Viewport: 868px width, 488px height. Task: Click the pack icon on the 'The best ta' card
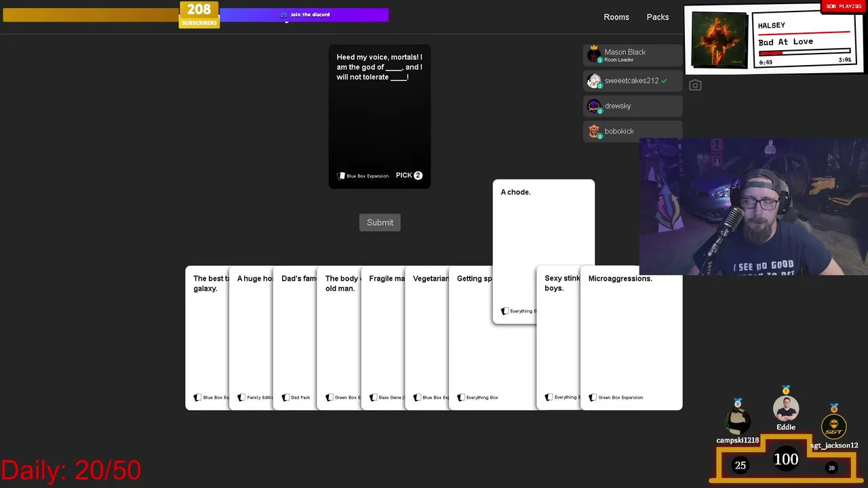tap(197, 397)
